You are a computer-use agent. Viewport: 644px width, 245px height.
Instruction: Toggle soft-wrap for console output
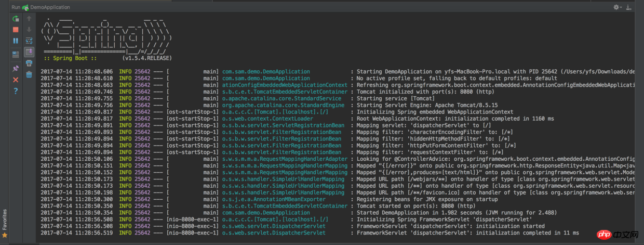29,41
